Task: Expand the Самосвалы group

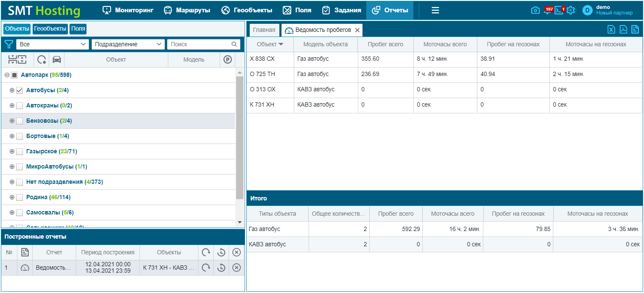Action: pos(12,213)
